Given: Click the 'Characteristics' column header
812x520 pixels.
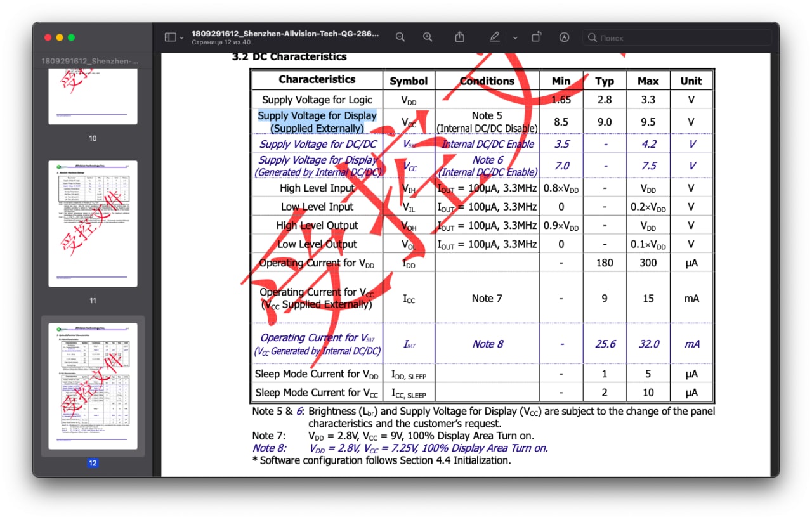Looking at the screenshot, I should pos(317,79).
